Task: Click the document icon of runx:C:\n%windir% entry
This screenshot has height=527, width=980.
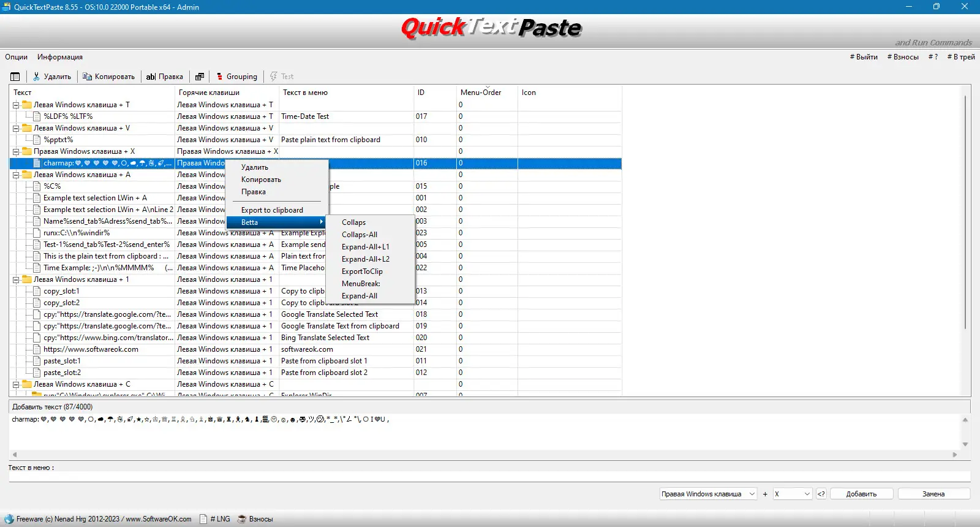Action: [37, 233]
